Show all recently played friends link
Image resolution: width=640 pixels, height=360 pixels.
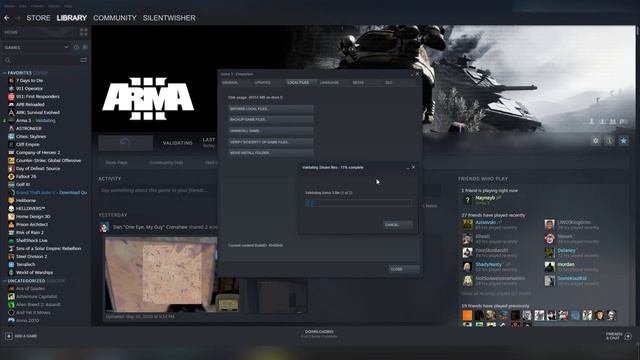[x=496, y=294]
